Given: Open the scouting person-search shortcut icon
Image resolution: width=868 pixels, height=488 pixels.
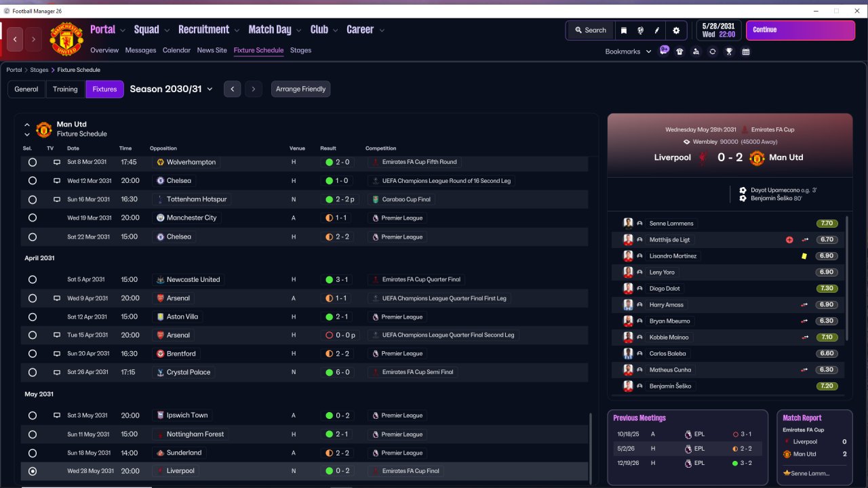Looking at the screenshot, I should pyautogui.click(x=696, y=52).
